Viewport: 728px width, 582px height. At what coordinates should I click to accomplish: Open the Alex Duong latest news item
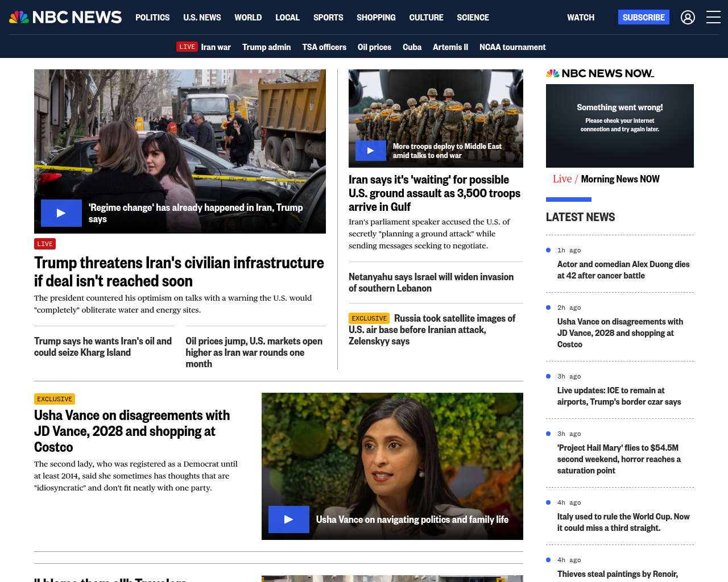click(x=623, y=270)
